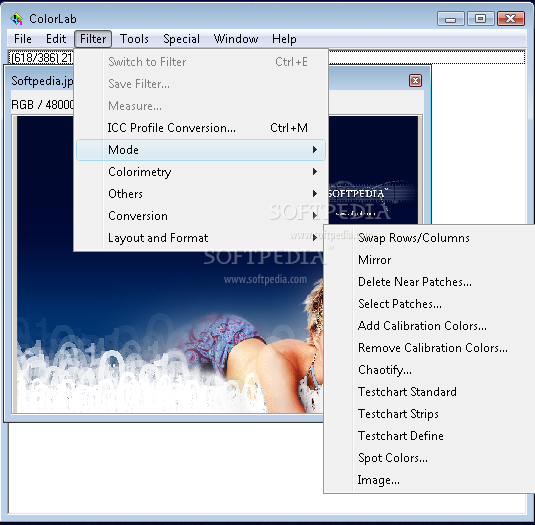The height and width of the screenshot is (525, 535).
Task: Click the ColorLab application icon in title bar
Action: pos(16,19)
